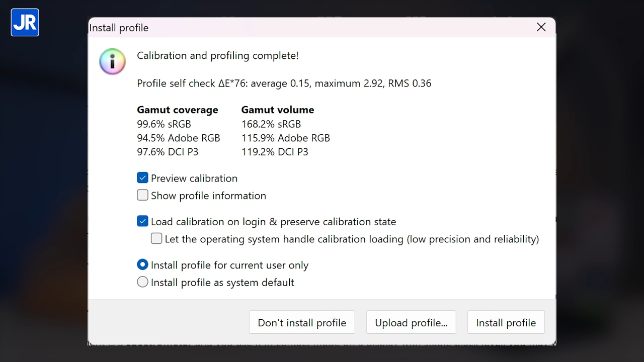Click the 119.2% DCI P3 volume value

point(275,152)
